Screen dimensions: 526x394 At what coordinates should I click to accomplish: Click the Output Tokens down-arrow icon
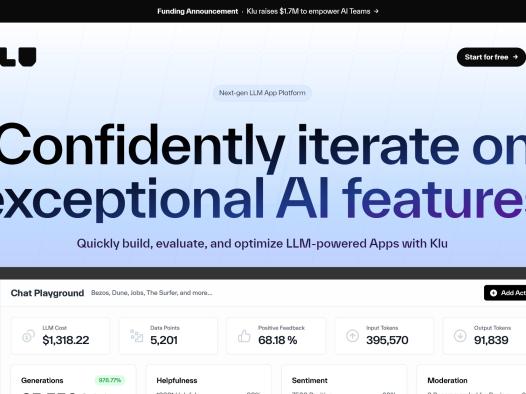(460, 336)
